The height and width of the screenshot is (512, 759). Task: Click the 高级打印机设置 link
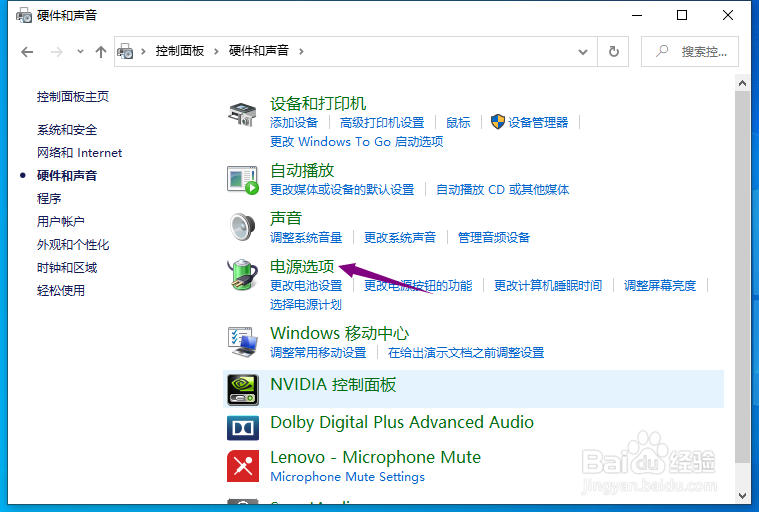click(382, 123)
